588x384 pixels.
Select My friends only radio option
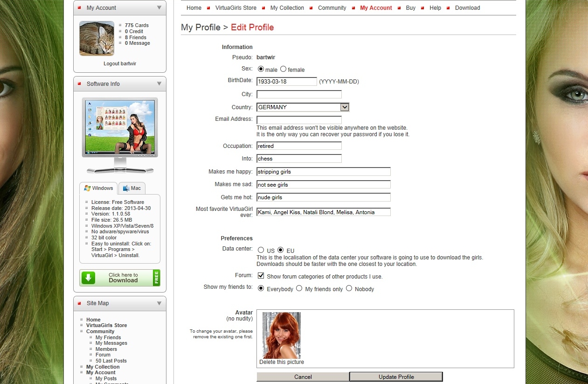299,288
